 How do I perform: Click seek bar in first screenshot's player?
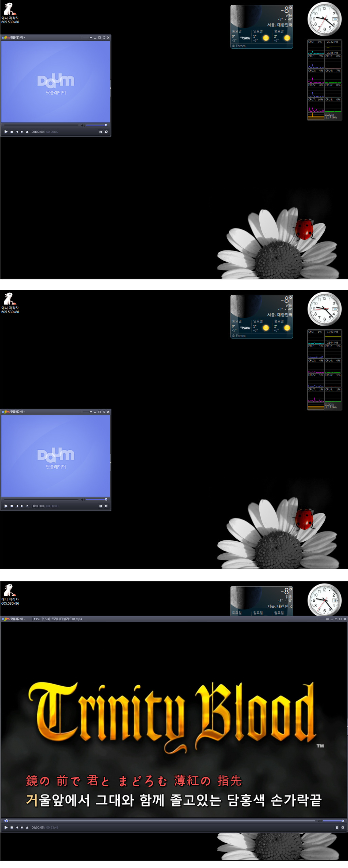(x=41, y=125)
